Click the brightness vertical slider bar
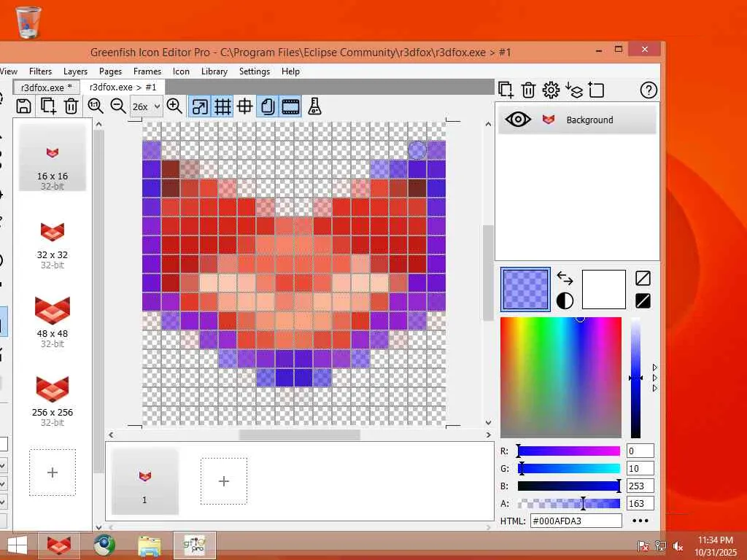747x560 pixels. point(635,378)
